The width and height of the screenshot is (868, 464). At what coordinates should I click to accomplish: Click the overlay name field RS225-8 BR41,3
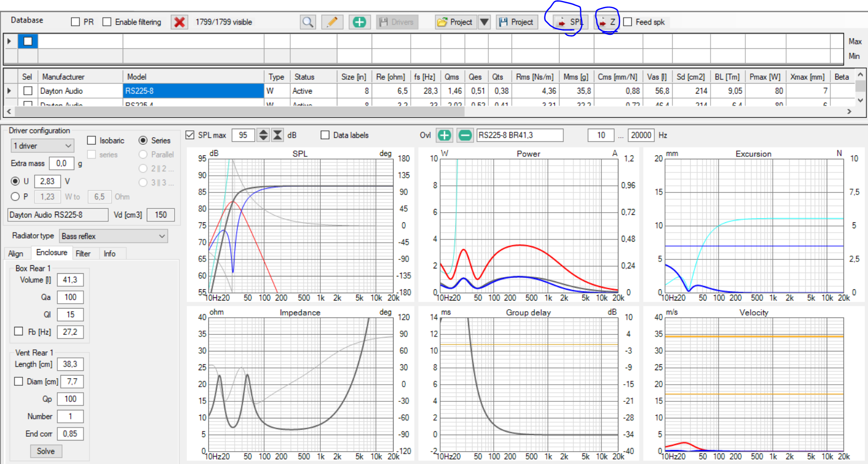click(x=520, y=135)
